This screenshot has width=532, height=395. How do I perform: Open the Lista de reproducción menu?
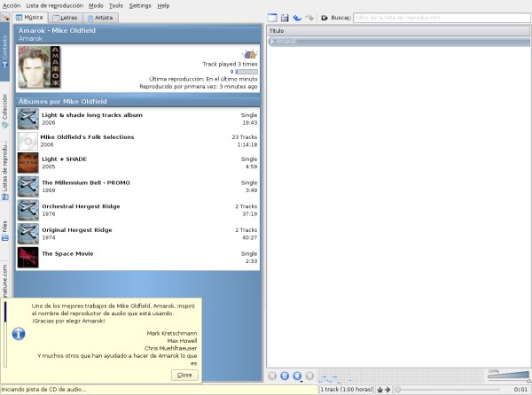tap(54, 6)
